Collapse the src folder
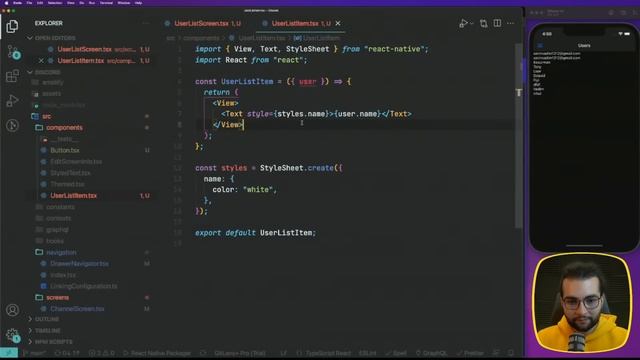The image size is (640, 360). pos(47,116)
